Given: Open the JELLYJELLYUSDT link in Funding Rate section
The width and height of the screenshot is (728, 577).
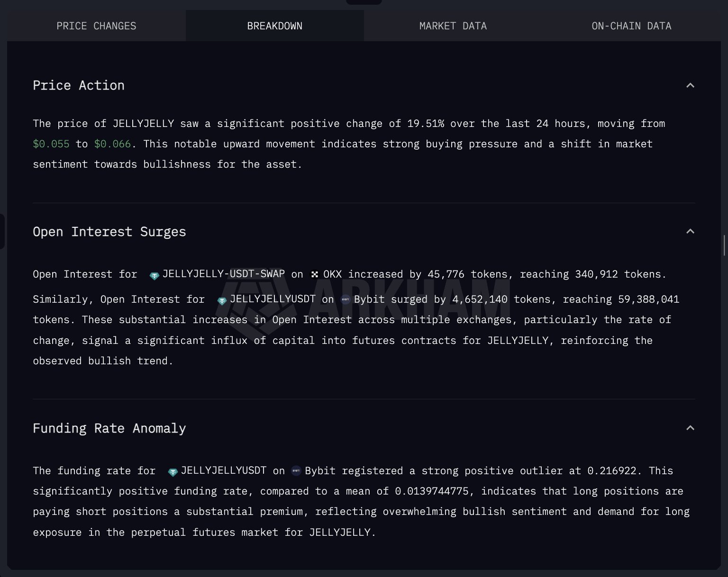Looking at the screenshot, I should [223, 471].
